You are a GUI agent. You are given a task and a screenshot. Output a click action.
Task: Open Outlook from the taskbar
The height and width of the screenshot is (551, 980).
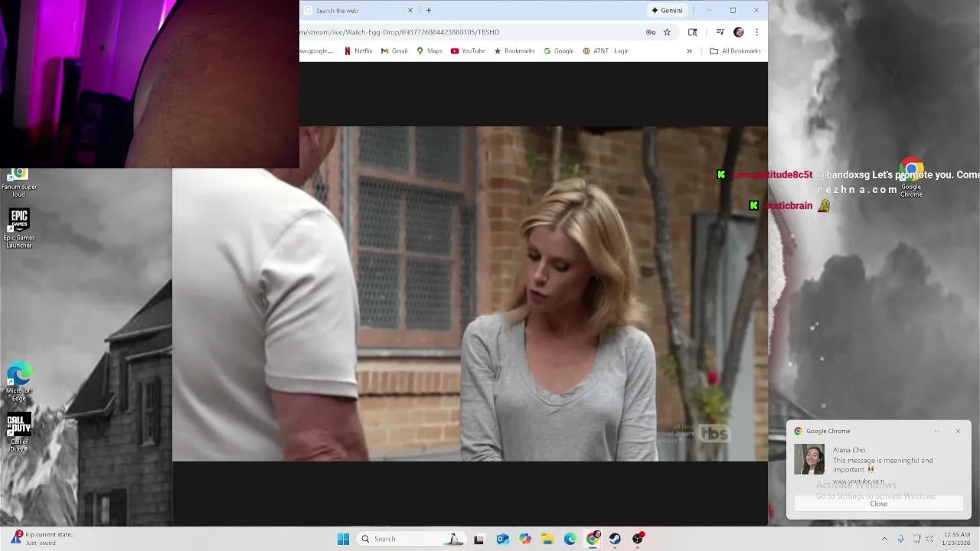[502, 539]
